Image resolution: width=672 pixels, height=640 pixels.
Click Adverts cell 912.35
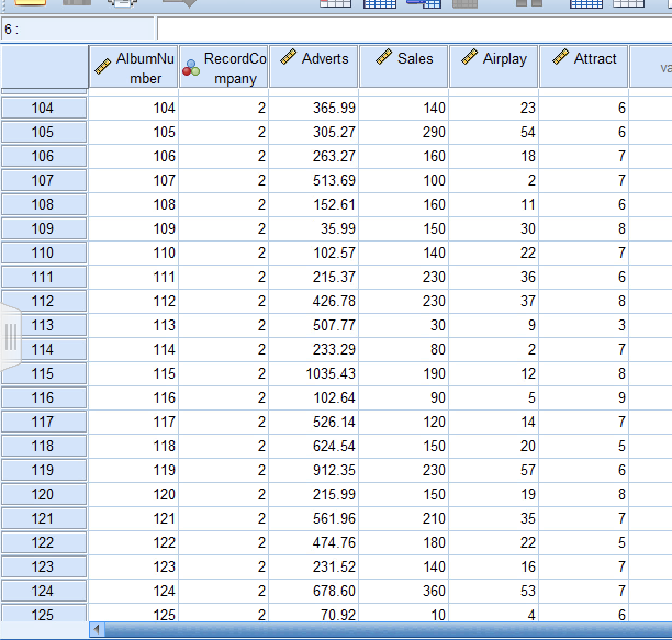click(x=313, y=470)
